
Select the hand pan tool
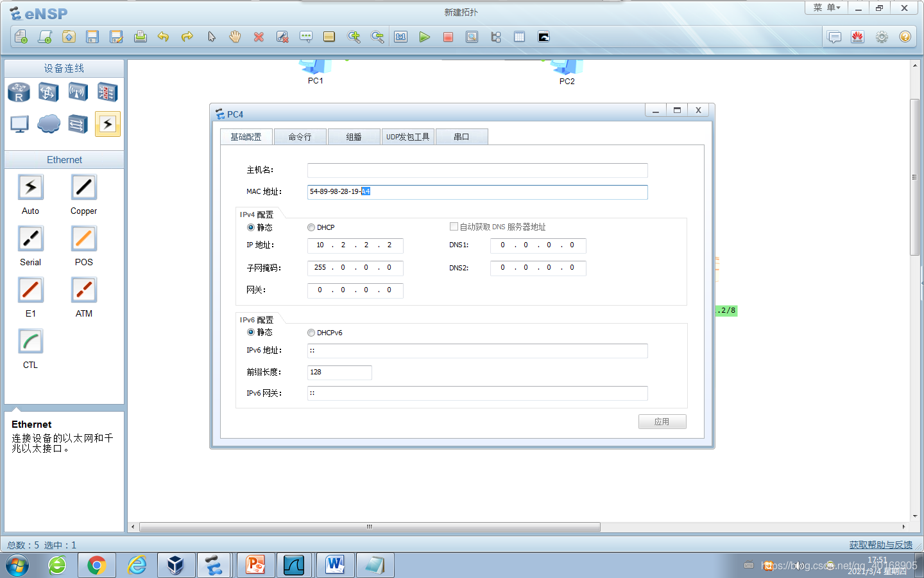click(235, 37)
